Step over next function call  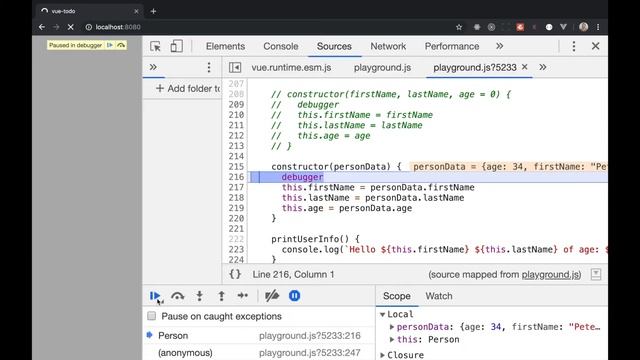177,296
